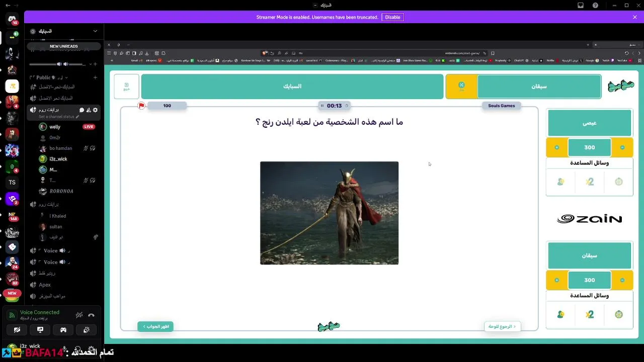Select user RORONOA in the voice channel
The height and width of the screenshot is (362, 644).
tap(61, 191)
